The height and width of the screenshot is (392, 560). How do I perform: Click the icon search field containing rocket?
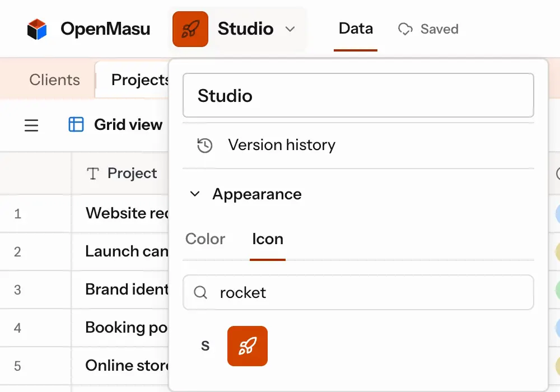coord(358,292)
